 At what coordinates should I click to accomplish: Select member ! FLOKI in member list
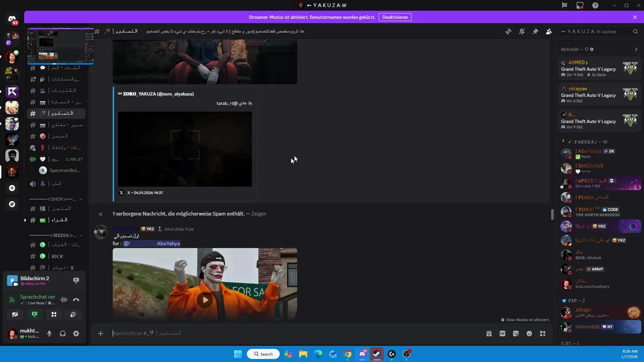[x=599, y=197]
